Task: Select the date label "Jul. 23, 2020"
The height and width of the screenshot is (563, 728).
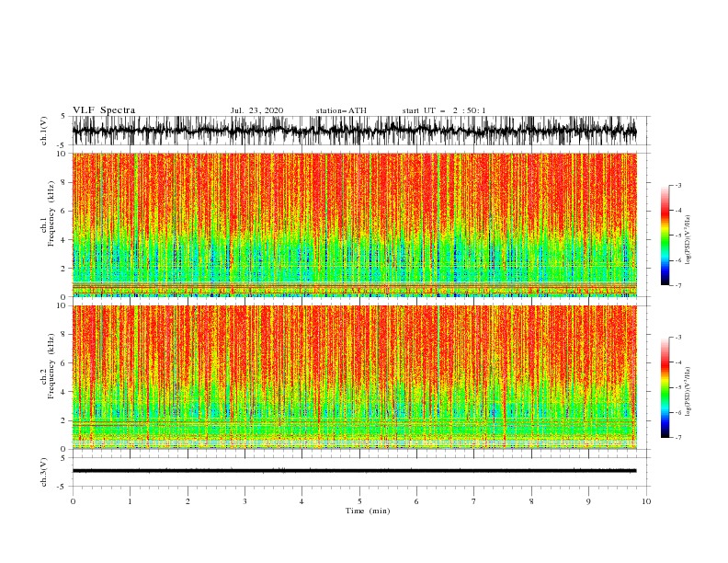Action: (x=256, y=110)
